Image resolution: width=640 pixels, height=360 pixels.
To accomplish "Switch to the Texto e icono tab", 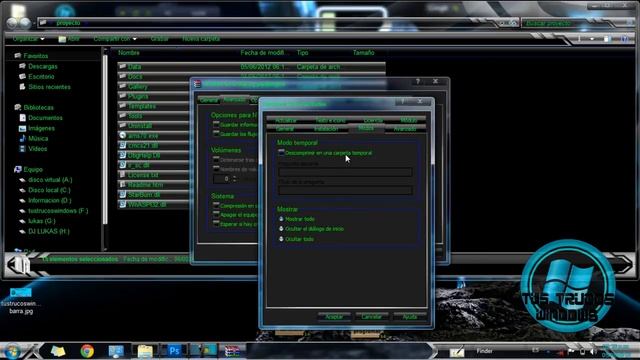I will [330, 120].
